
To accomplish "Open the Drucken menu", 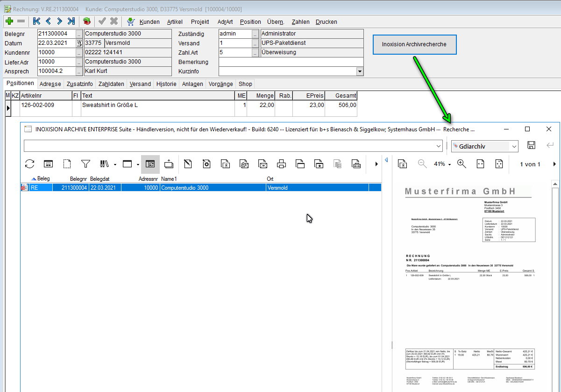I will (326, 22).
